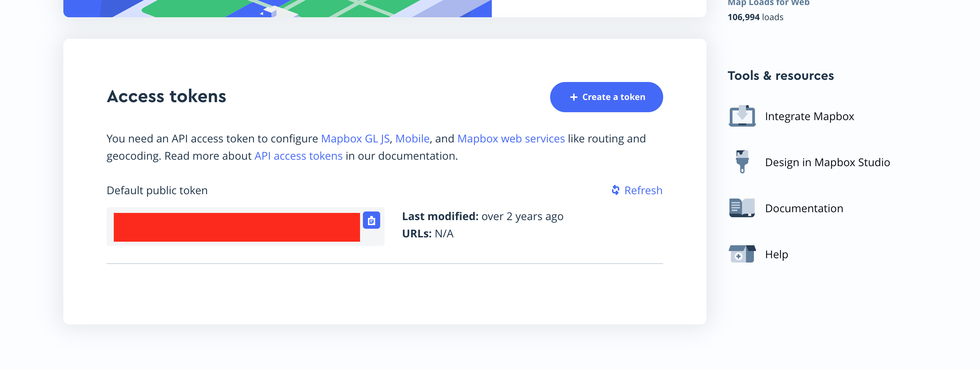Image resolution: width=980 pixels, height=369 pixels.
Task: Click the Help first-aid box icon
Action: pyautogui.click(x=742, y=254)
